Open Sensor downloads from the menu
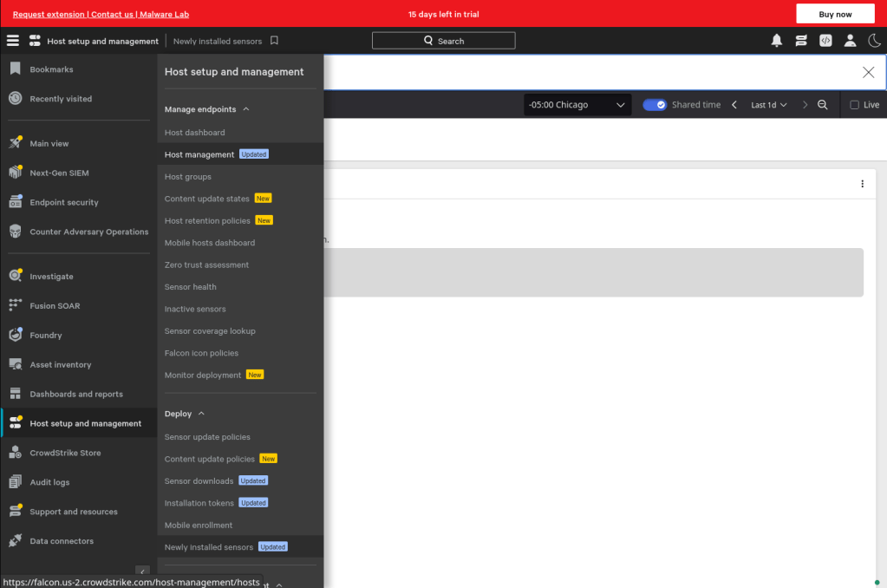This screenshot has width=887, height=588. point(199,480)
